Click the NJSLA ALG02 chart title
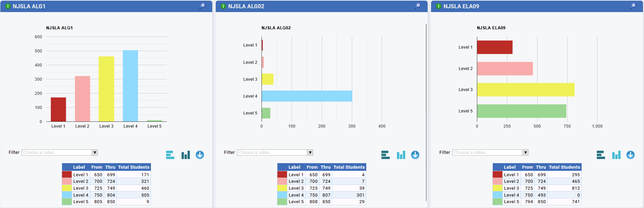The height and width of the screenshot is (208, 644). coord(276,28)
